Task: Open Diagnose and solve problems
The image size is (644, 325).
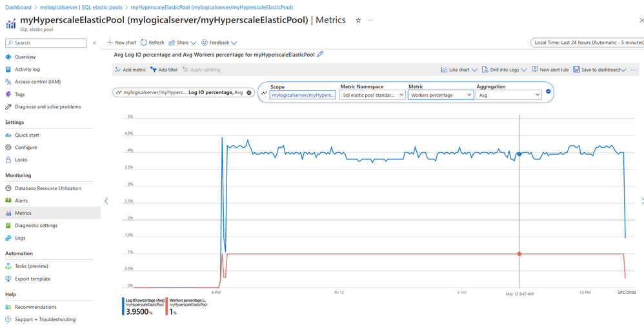Action: 48,106
